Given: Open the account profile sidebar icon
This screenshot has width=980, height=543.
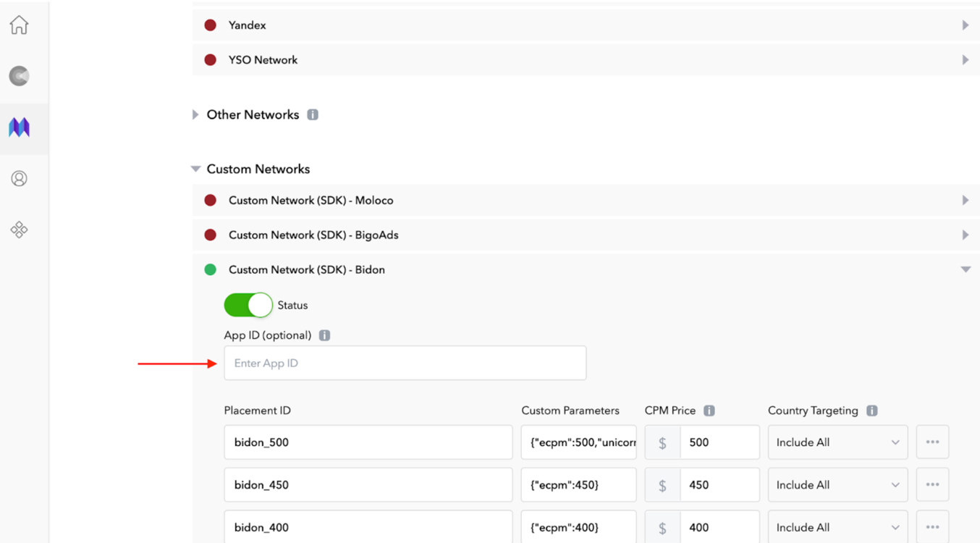Looking at the screenshot, I should coord(19,179).
